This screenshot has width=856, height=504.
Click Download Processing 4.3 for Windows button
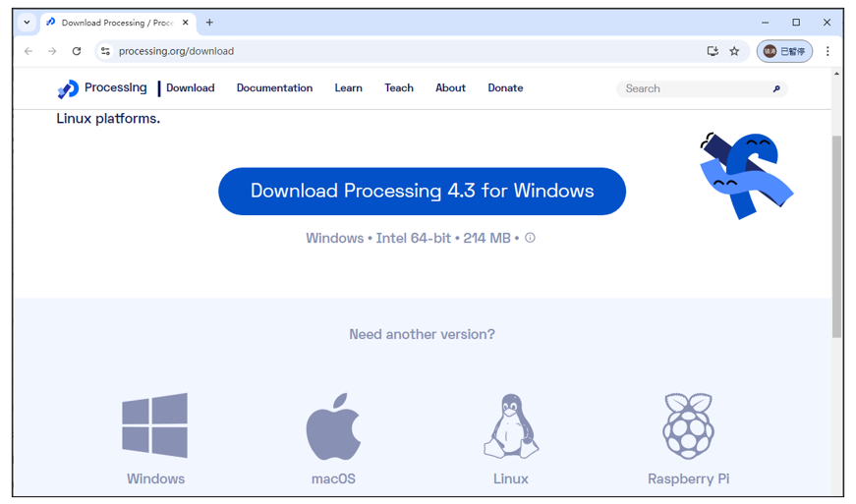point(422,191)
